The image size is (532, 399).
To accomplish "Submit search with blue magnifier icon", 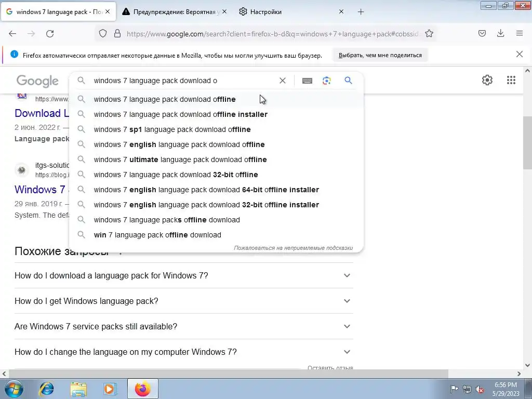I will [348, 81].
